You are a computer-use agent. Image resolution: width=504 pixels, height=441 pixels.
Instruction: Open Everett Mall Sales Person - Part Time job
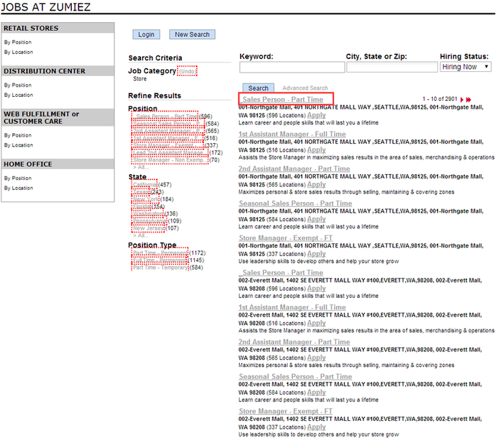(x=281, y=273)
